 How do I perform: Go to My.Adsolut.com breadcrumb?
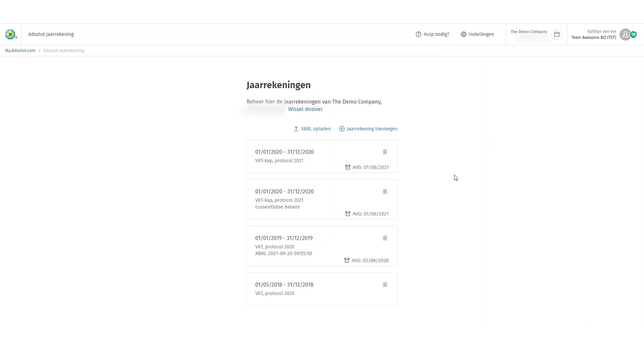coord(20,51)
